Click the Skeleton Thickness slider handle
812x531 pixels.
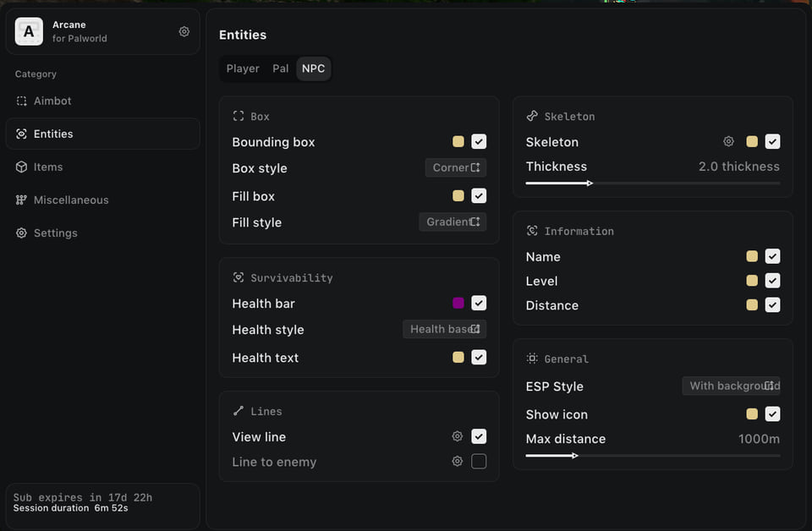[590, 183]
